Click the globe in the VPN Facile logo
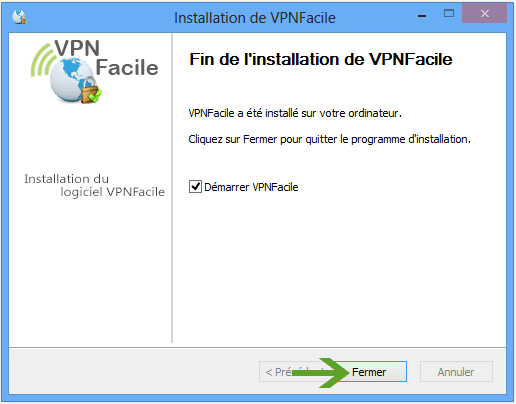The height and width of the screenshot is (404, 516). [70, 80]
